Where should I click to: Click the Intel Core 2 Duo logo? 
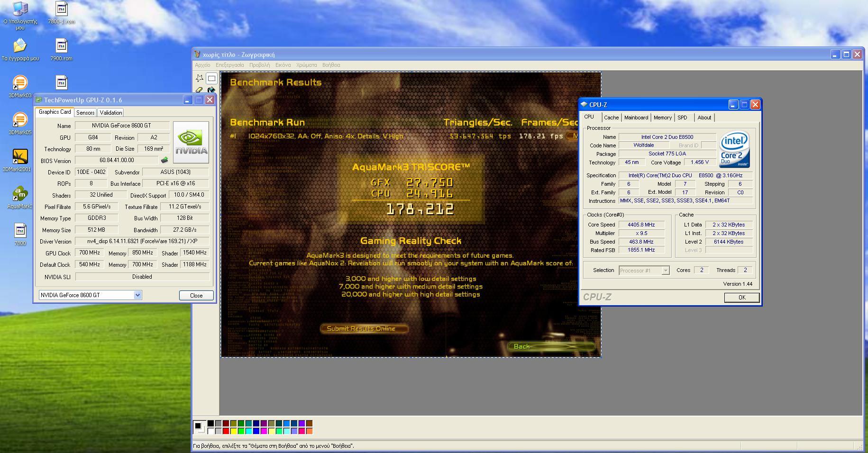[x=734, y=150]
